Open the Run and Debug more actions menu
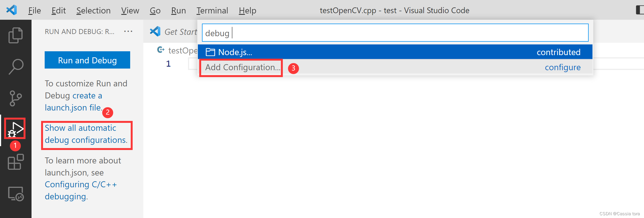 click(x=128, y=31)
